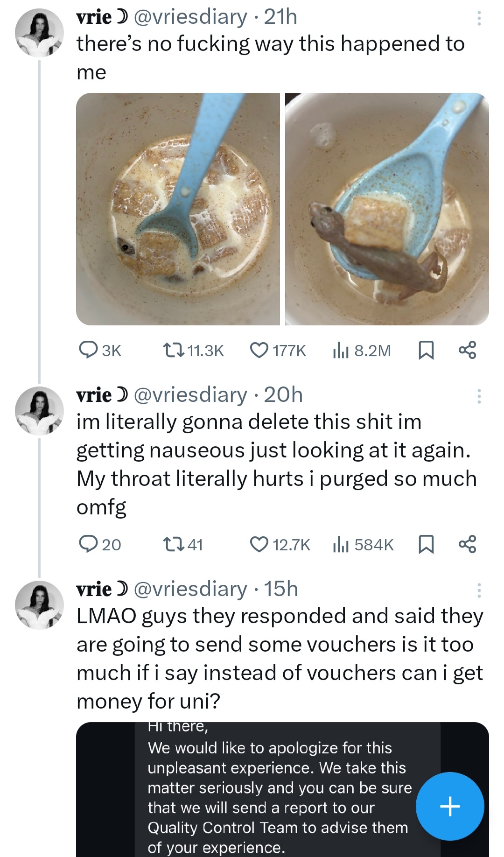Like the tweet with 12.7K likes

[x=259, y=544]
